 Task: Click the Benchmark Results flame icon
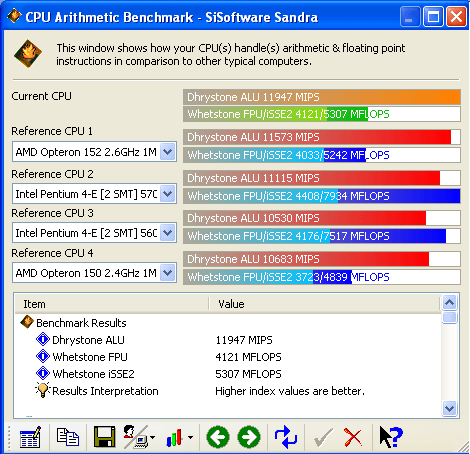[x=27, y=322]
